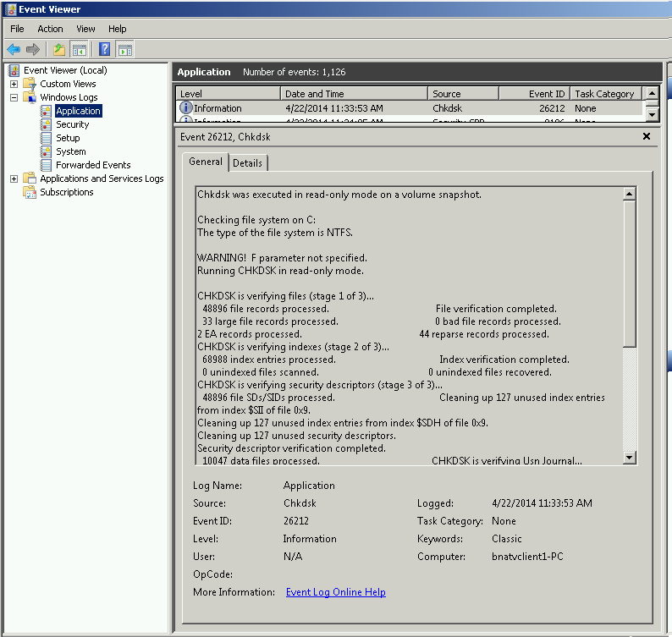This screenshot has width=672, height=637.
Task: Click event list scrollbar up arrow
Action: [x=652, y=93]
